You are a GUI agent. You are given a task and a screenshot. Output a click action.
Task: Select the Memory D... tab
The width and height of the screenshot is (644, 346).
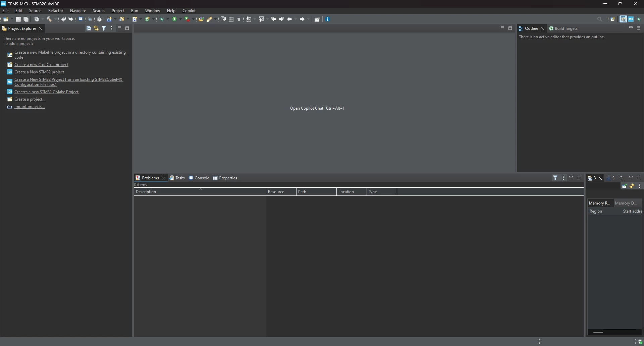626,203
